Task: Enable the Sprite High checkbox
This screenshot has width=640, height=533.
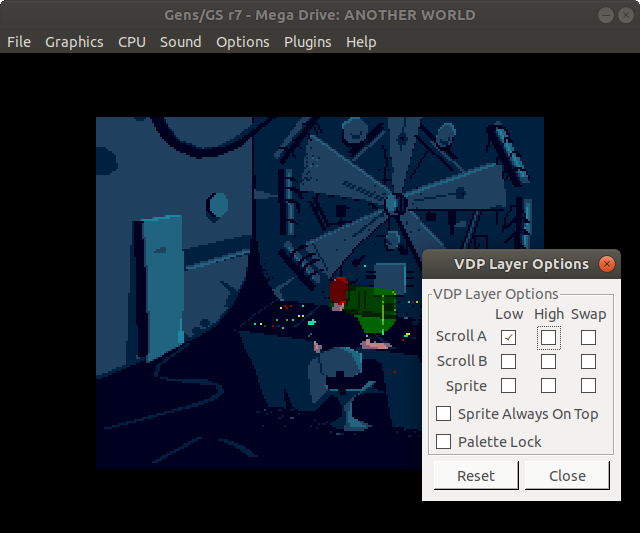Action: pyautogui.click(x=548, y=386)
